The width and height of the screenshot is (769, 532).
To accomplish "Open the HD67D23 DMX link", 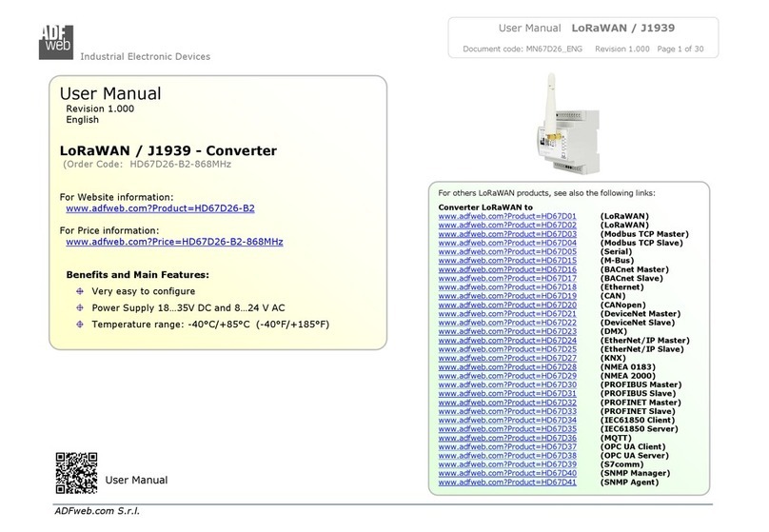I will (x=507, y=331).
